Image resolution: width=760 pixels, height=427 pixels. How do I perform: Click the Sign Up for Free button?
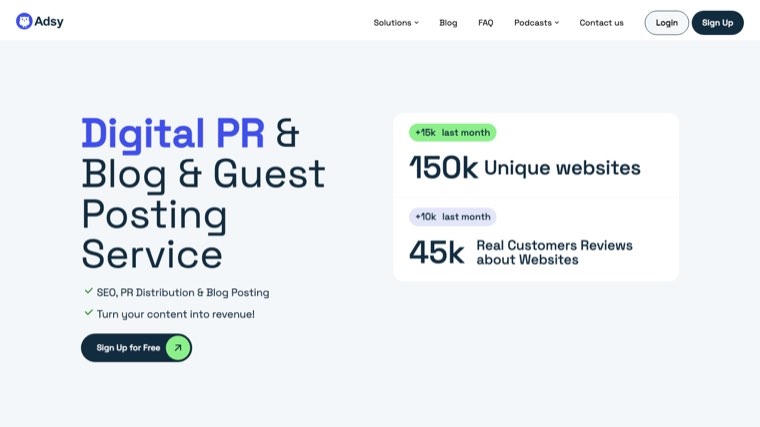point(136,348)
